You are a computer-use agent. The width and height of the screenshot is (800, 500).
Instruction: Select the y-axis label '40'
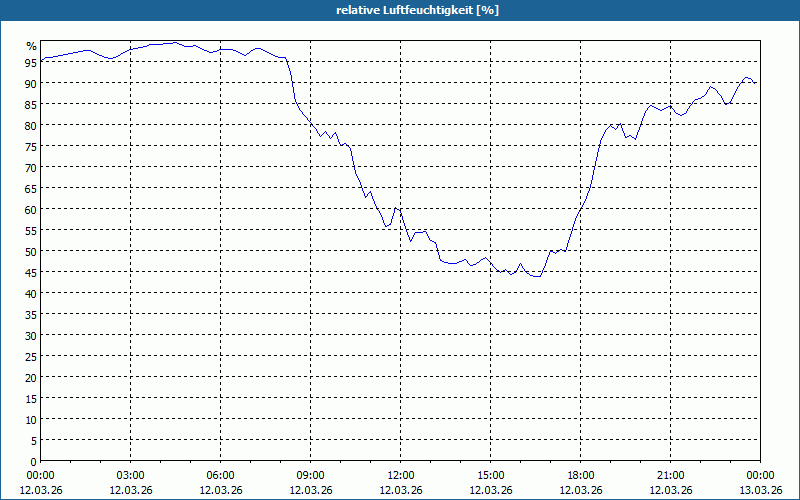click(x=31, y=293)
